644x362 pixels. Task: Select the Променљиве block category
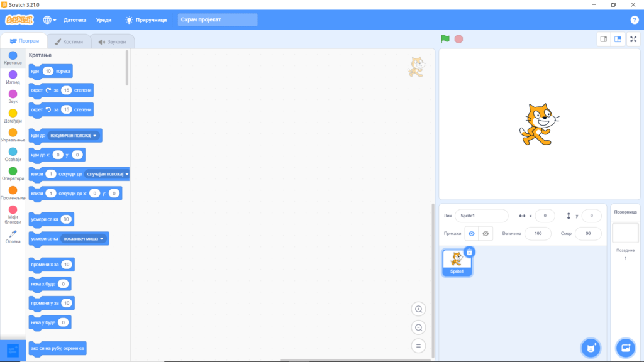tap(13, 193)
